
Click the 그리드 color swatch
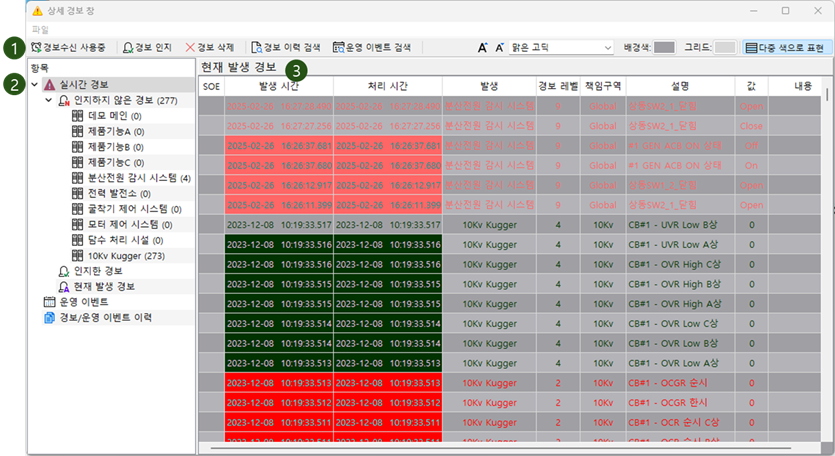725,47
